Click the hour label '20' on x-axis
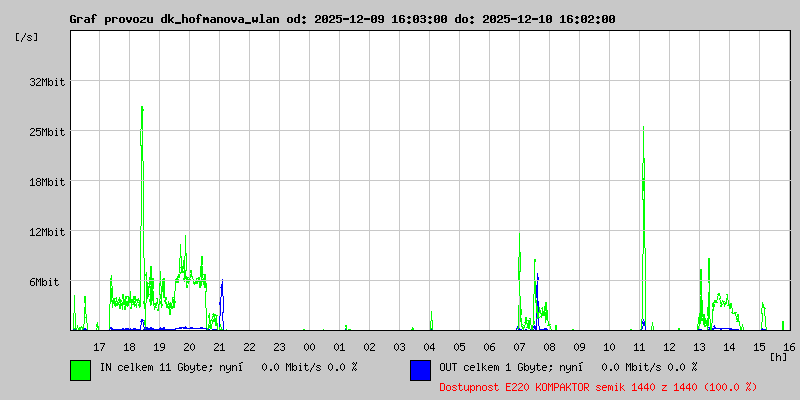The width and height of the screenshot is (800, 400). (189, 347)
